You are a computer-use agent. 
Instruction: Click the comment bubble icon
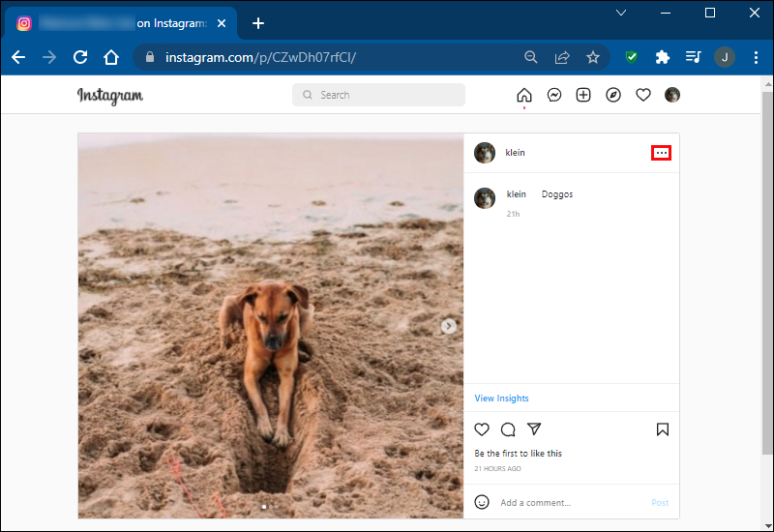[x=508, y=429]
